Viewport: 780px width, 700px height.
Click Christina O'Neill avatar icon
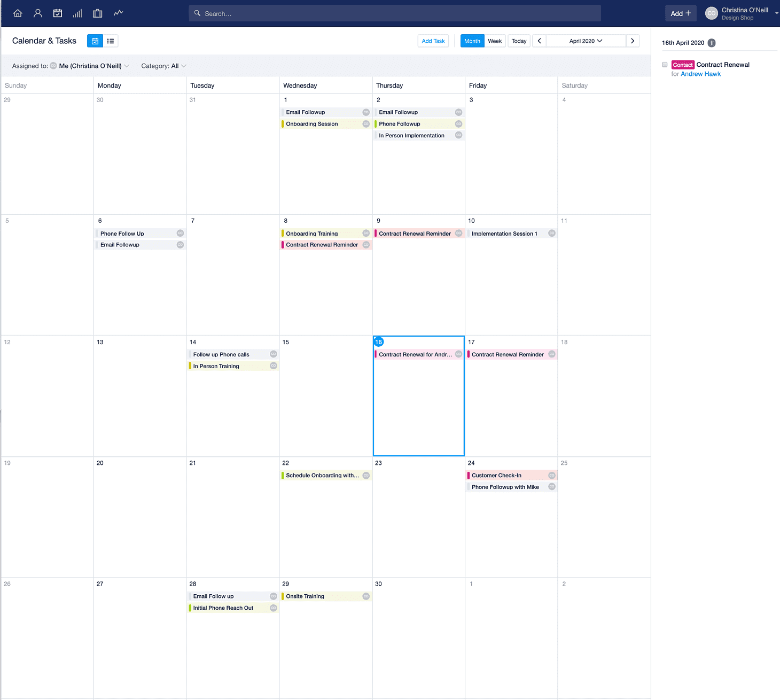point(712,13)
